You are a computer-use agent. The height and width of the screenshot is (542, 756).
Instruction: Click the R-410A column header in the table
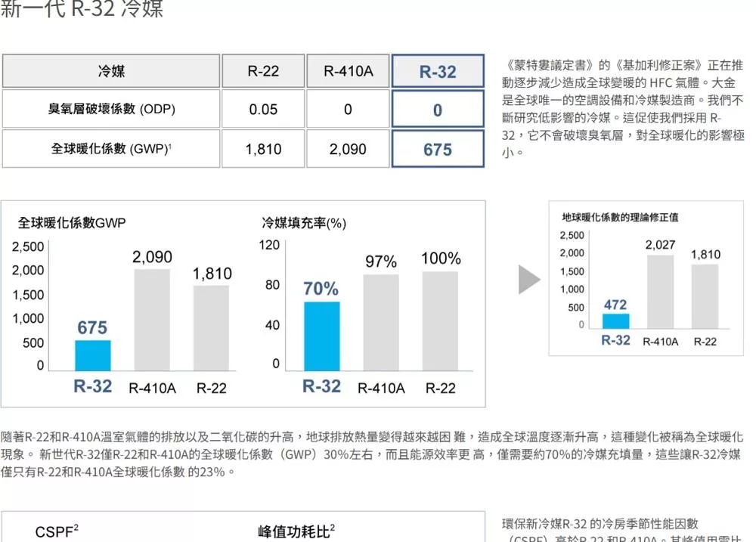(348, 72)
